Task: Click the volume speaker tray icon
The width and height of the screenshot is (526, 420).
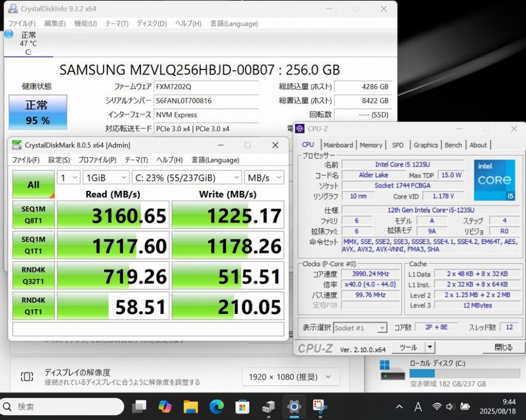Action: (x=450, y=406)
